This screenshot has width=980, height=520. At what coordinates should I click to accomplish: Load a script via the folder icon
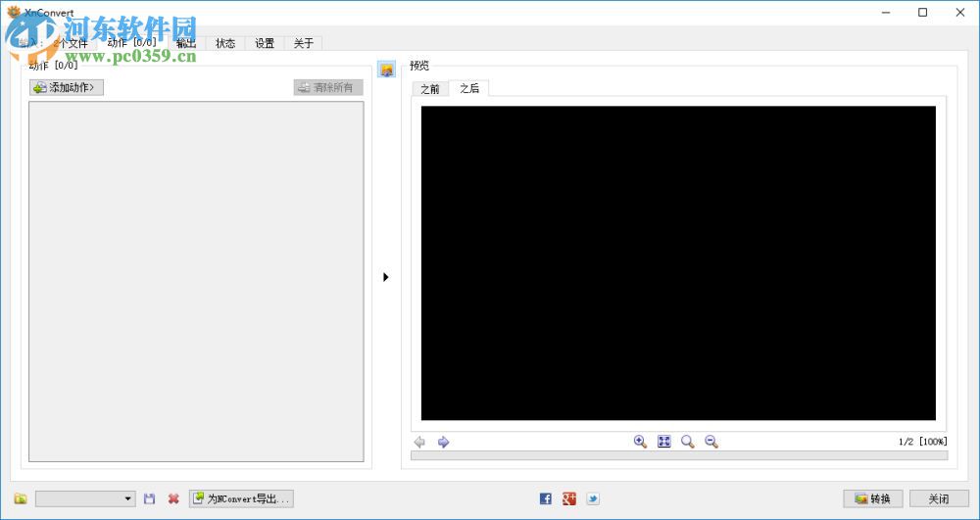(21, 498)
